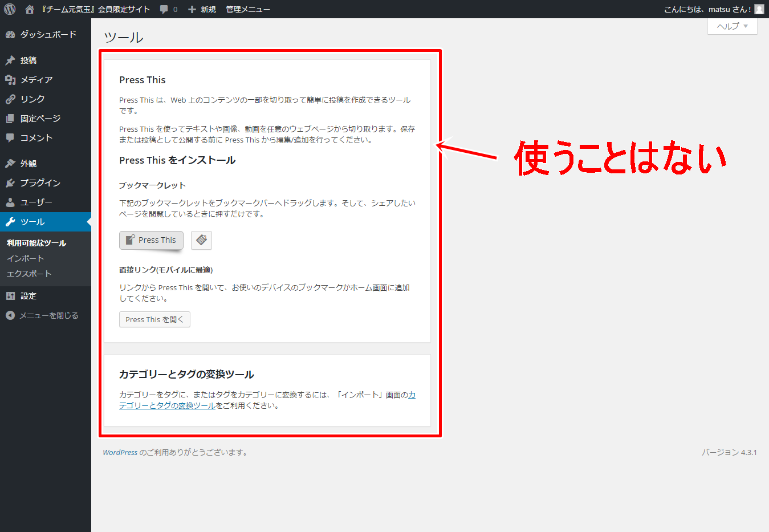Click the メディア media icon
769x532 pixels.
coord(10,80)
